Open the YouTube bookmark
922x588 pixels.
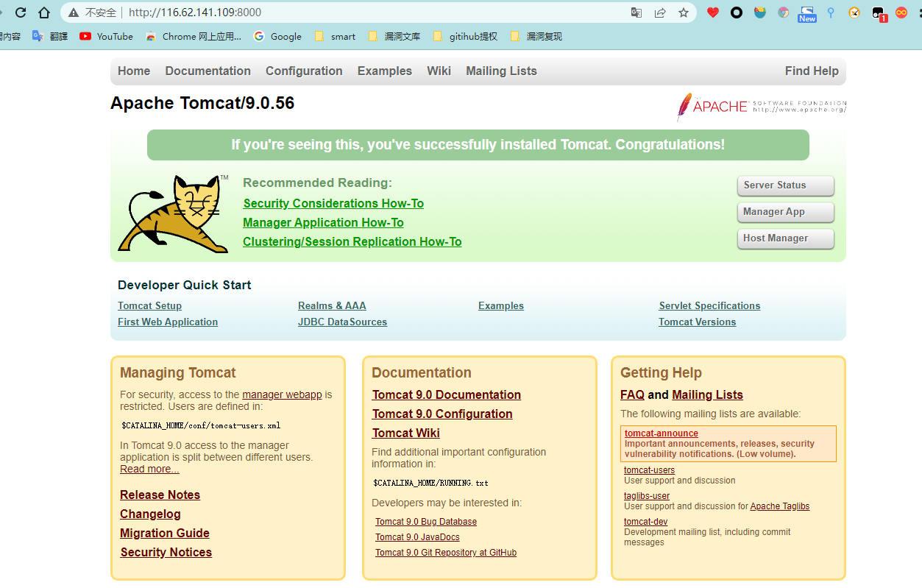106,36
